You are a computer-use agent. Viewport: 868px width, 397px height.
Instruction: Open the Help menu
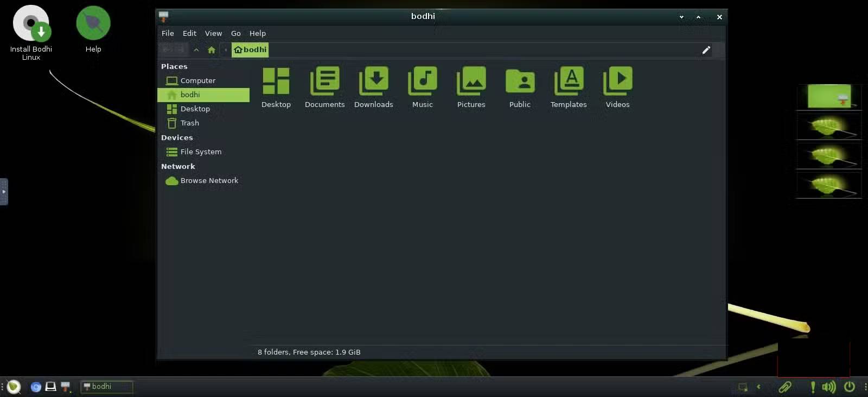point(258,33)
